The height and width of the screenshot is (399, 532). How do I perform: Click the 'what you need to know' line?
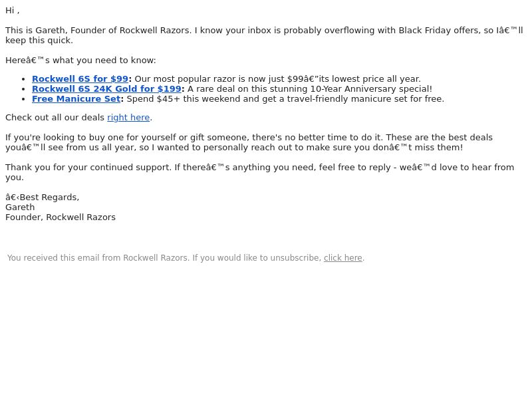click(x=80, y=61)
